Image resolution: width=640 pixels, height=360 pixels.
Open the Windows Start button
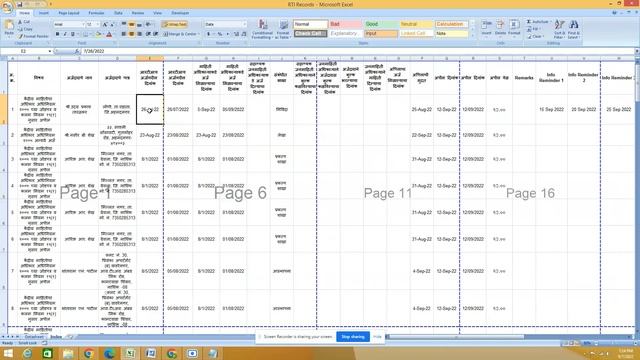[x=8, y=353]
